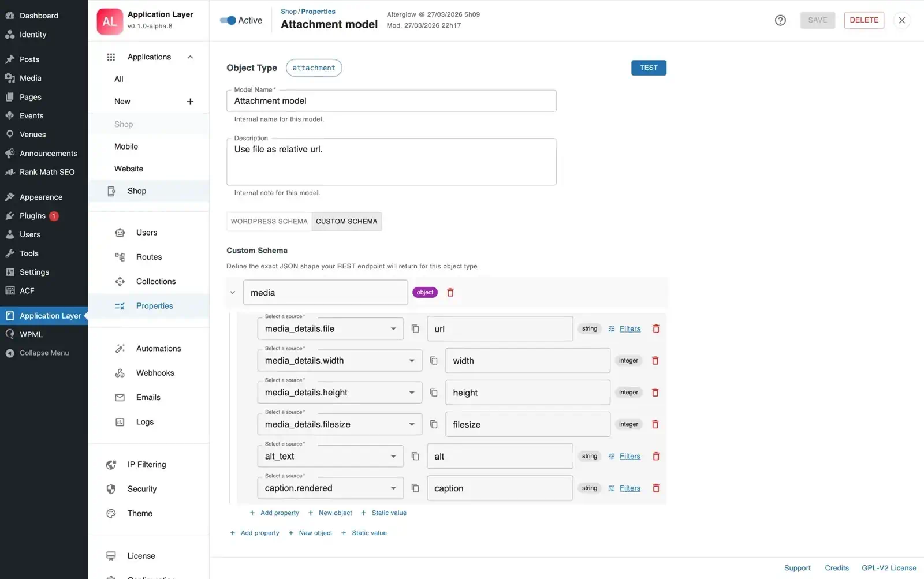
Task: View the Logs section
Action: [144, 421]
